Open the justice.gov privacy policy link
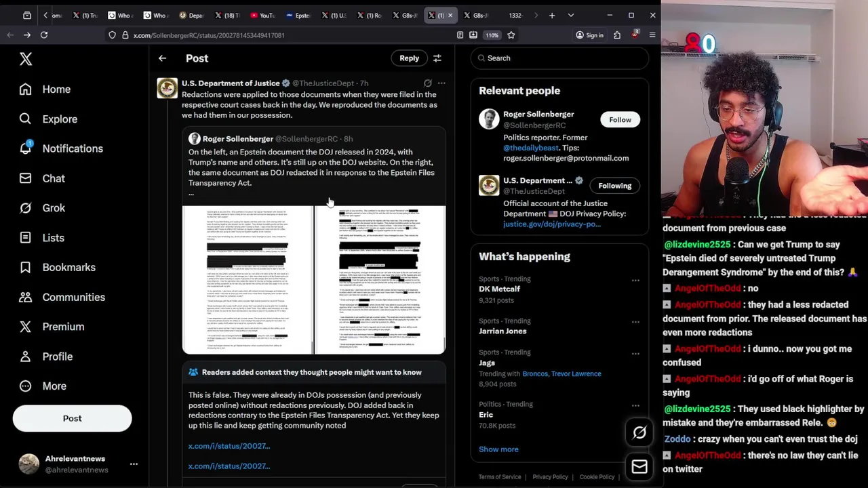Image resolution: width=868 pixels, height=488 pixels. (552, 224)
